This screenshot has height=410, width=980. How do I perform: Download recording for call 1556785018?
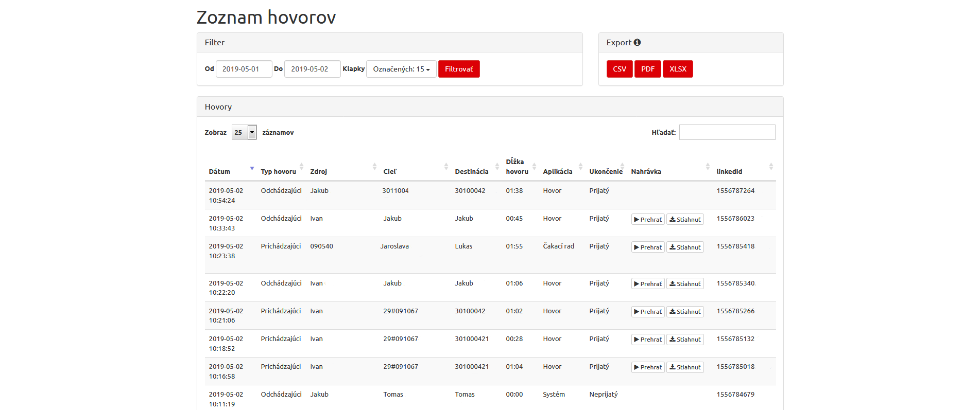pos(685,367)
